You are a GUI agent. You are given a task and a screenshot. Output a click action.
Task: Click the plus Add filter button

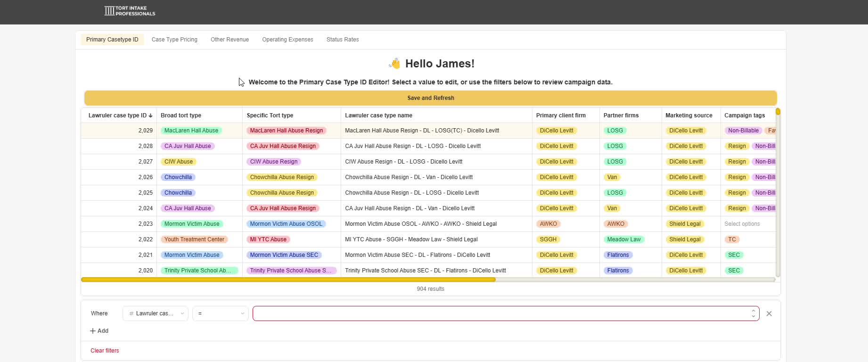point(99,331)
